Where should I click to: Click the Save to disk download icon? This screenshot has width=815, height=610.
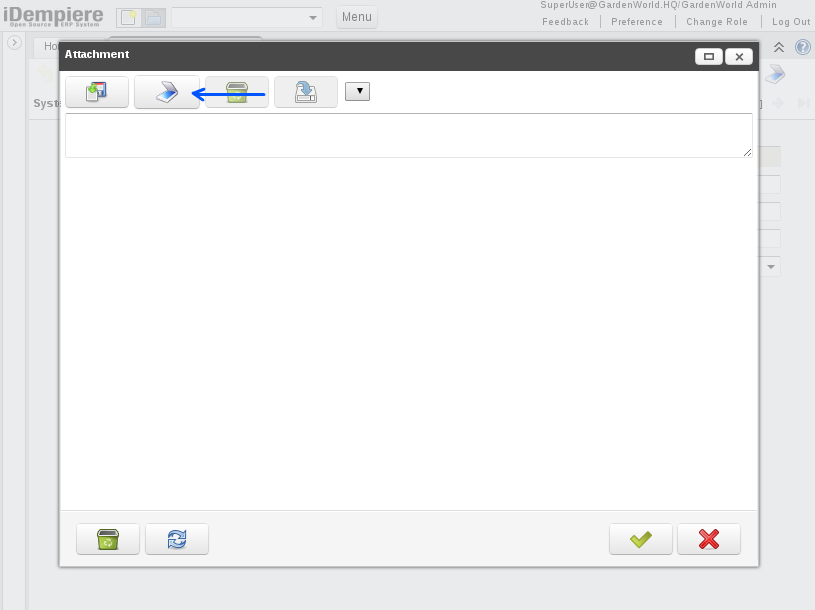[306, 92]
